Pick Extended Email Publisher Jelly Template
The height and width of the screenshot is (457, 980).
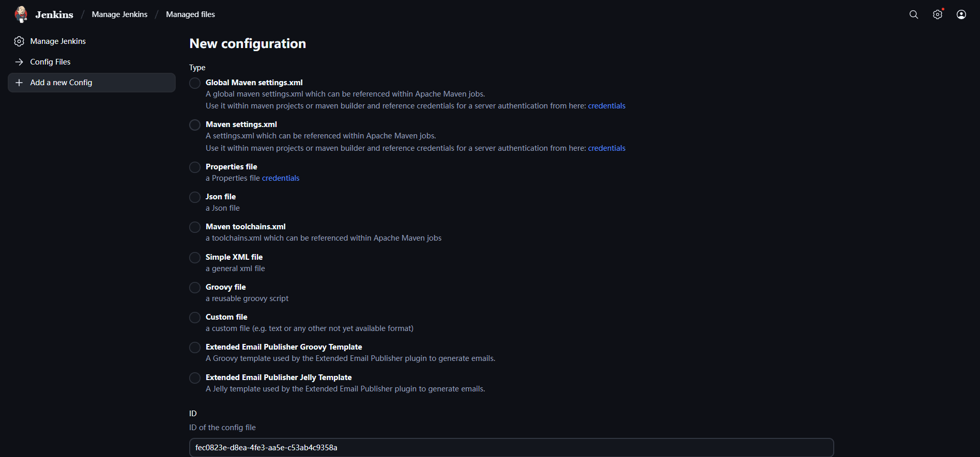(x=195, y=378)
